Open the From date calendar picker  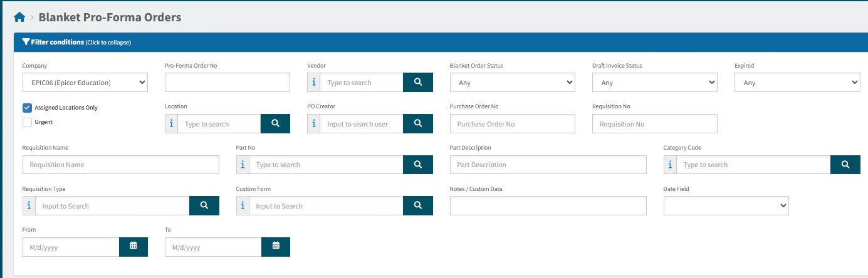tap(133, 247)
